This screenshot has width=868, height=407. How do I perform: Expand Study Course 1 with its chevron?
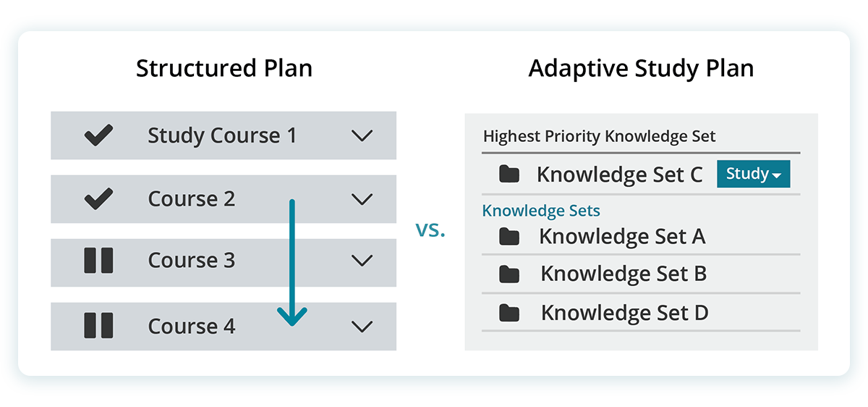tap(362, 135)
